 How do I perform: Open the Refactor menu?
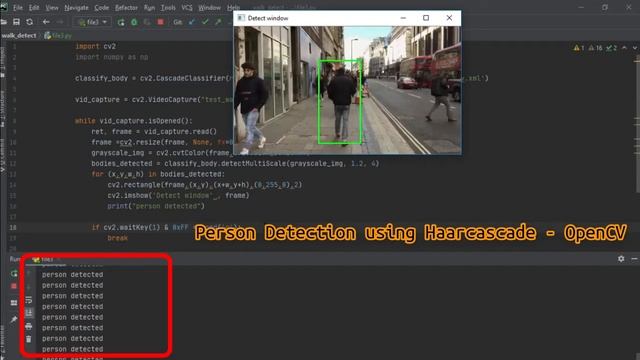point(127,8)
